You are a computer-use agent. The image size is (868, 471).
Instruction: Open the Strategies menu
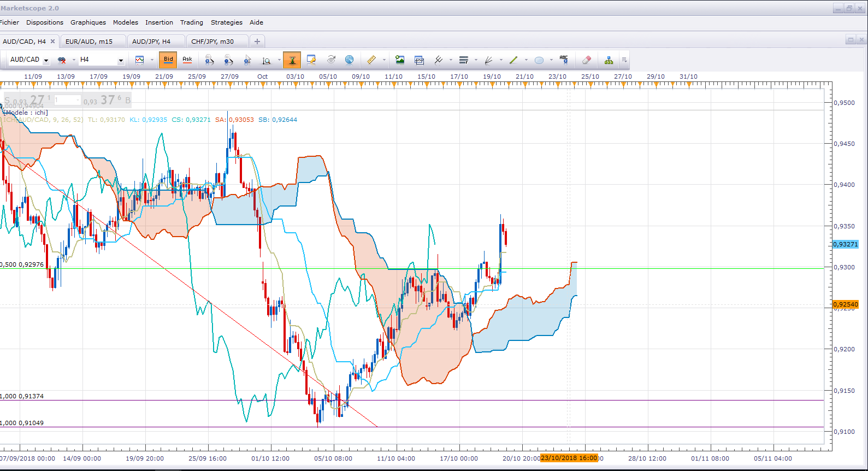tap(227, 22)
